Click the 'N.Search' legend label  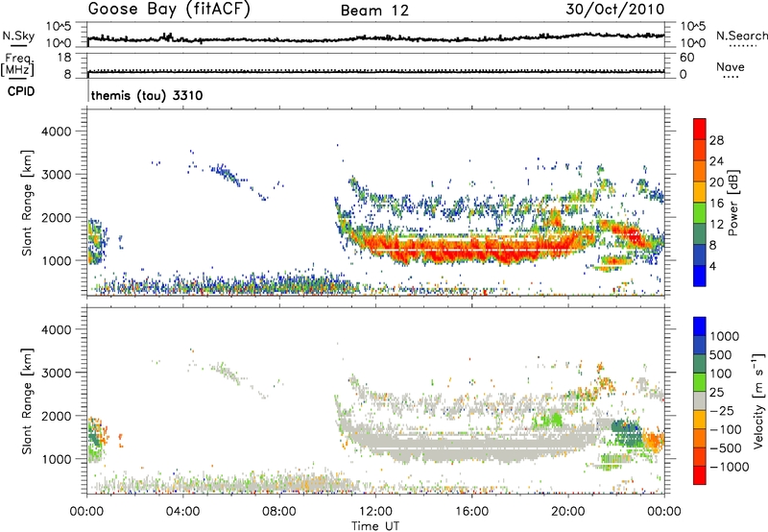pyautogui.click(x=741, y=36)
